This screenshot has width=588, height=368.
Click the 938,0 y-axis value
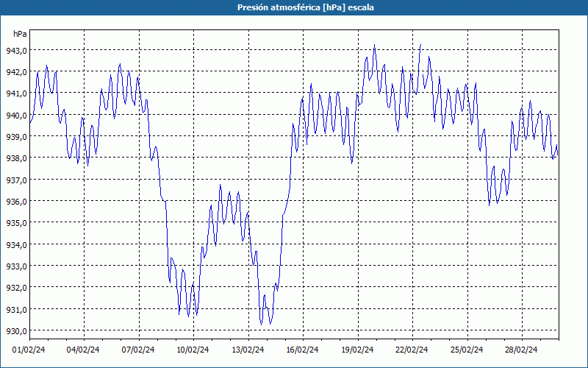[x=16, y=158]
